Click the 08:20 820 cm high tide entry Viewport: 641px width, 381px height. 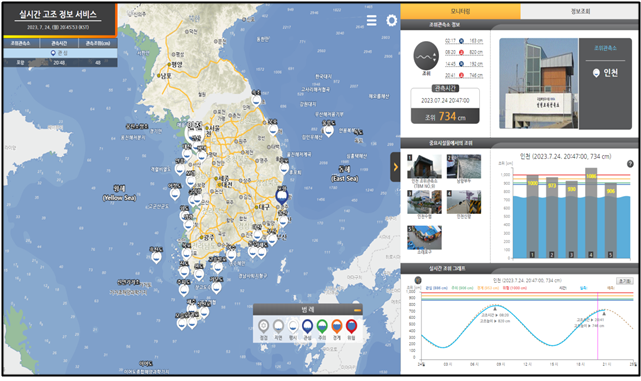coord(464,52)
